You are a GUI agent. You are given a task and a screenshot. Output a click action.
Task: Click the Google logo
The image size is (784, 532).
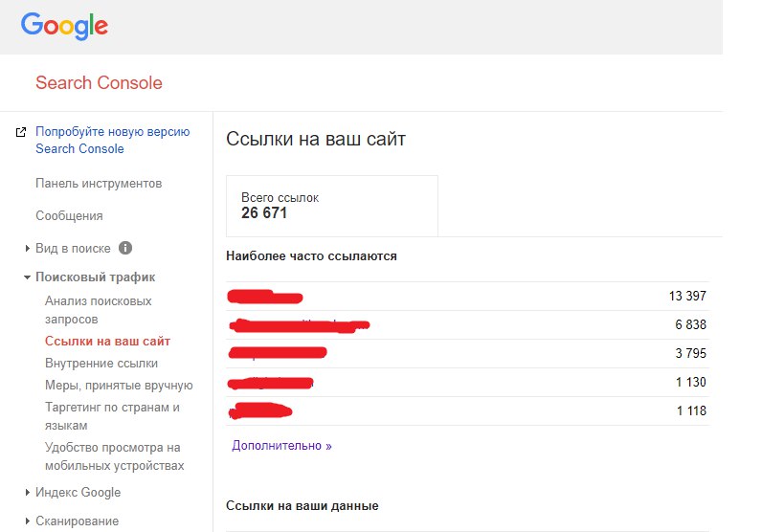click(64, 26)
